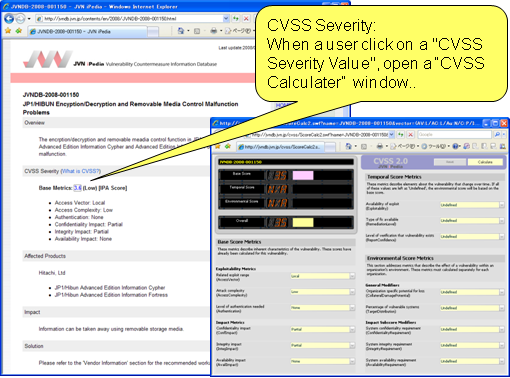Open a new tab in JVN iPedia window

153,32
